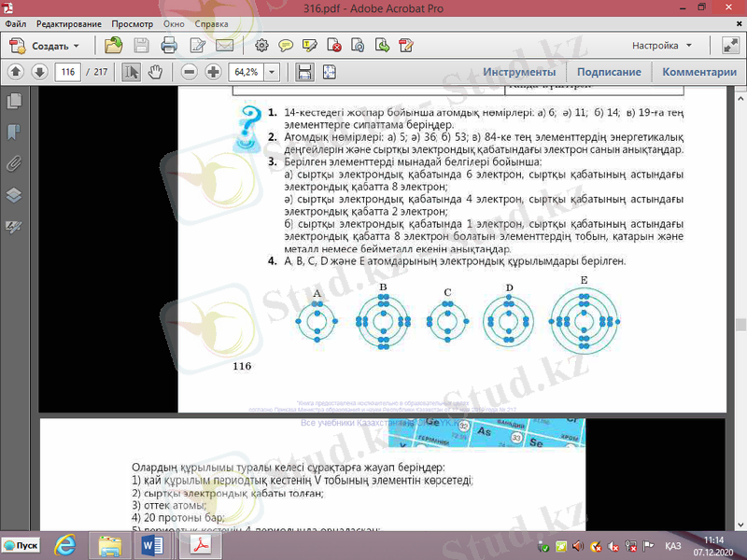The width and height of the screenshot is (747, 560).
Task: Open the Просмотр menu
Action: tap(133, 21)
